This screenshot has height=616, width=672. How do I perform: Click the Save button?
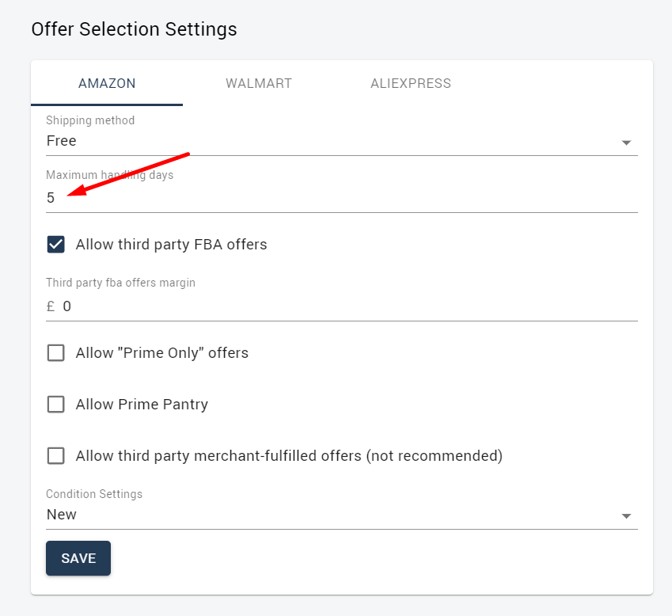click(78, 558)
